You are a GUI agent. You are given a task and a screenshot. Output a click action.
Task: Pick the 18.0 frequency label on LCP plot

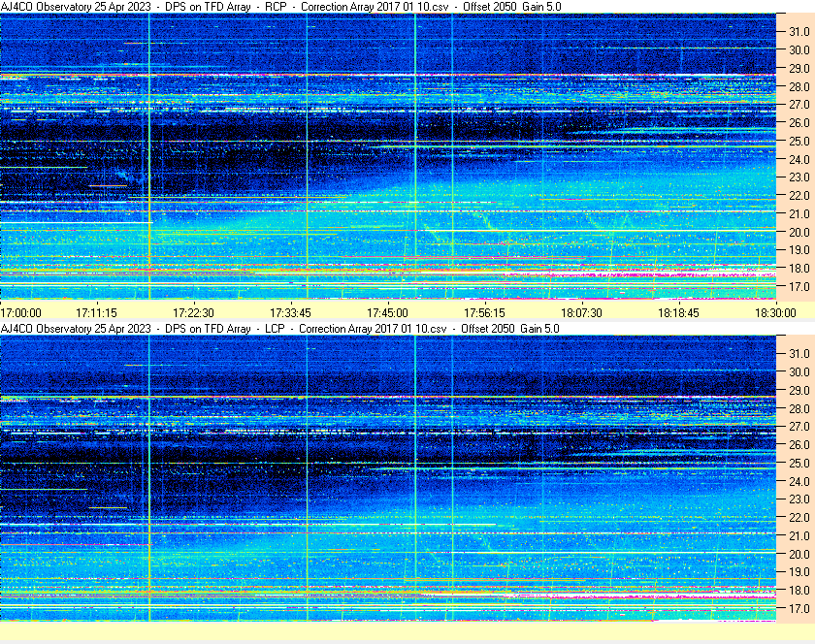point(799,591)
